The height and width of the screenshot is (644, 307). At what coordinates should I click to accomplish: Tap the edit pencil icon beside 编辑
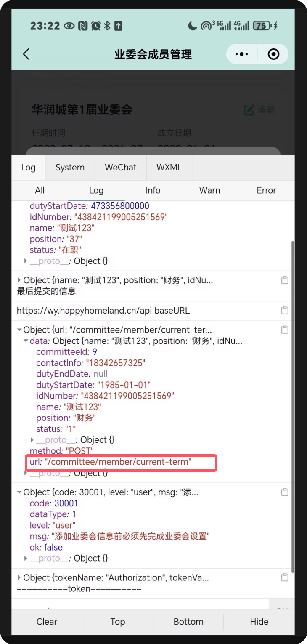[249, 110]
